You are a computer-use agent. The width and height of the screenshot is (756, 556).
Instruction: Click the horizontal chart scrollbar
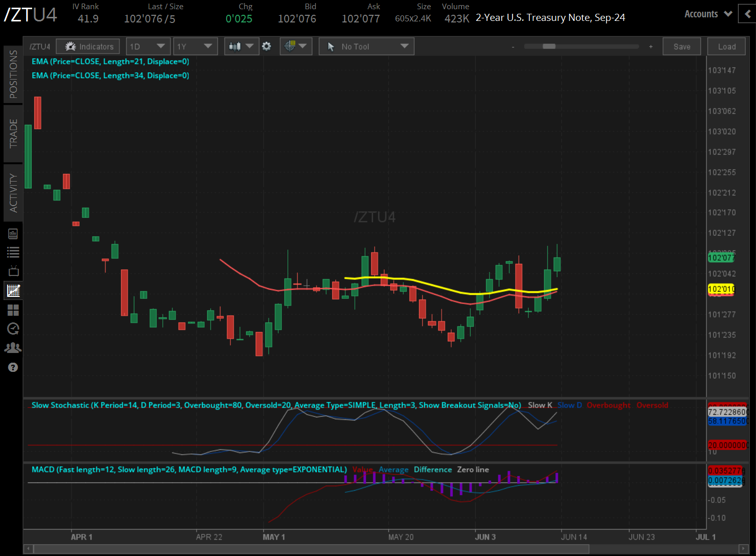point(311,549)
